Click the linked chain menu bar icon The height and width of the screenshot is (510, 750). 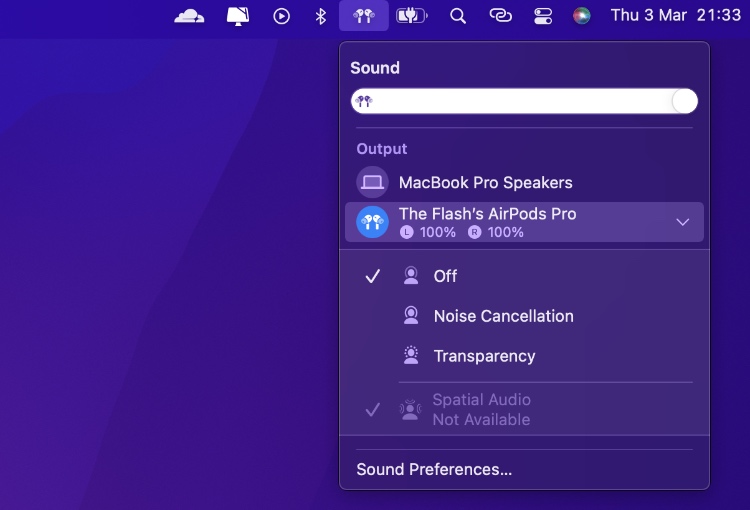click(x=500, y=16)
